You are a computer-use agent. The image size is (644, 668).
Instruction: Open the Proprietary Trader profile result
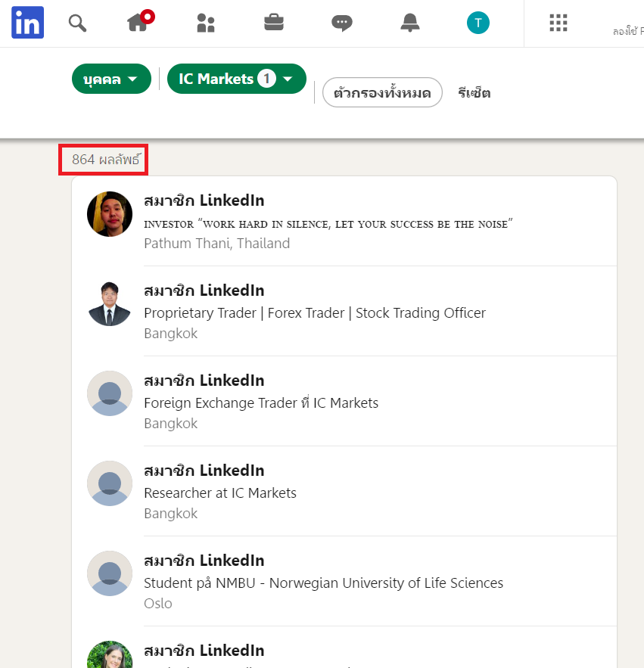click(204, 291)
